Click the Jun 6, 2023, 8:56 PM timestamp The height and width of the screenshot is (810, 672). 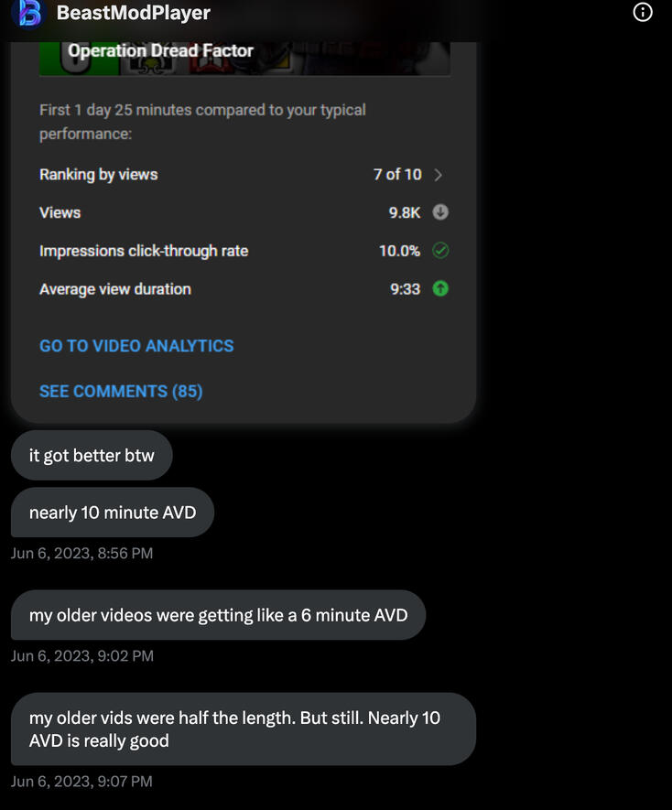point(81,553)
